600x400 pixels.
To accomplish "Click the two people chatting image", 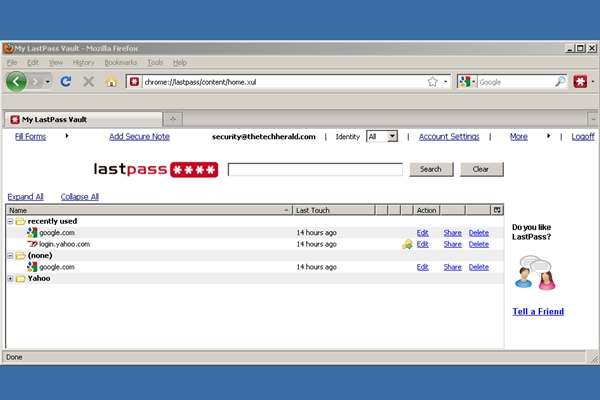I will pos(535,272).
